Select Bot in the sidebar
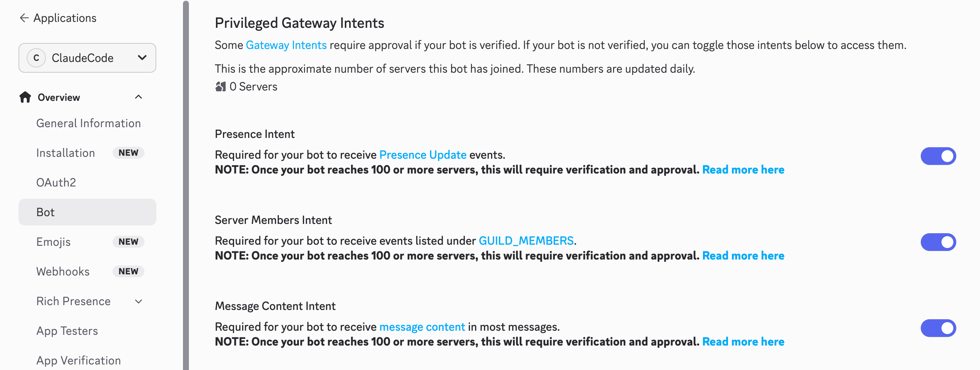This screenshot has width=980, height=370. click(45, 212)
